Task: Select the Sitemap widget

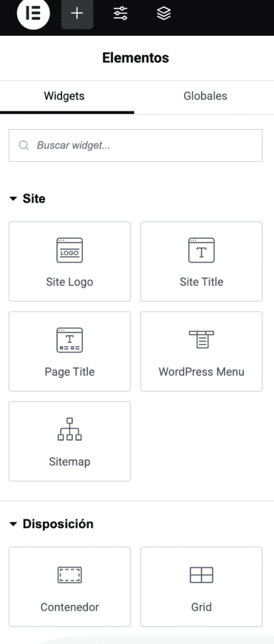Action: click(70, 441)
